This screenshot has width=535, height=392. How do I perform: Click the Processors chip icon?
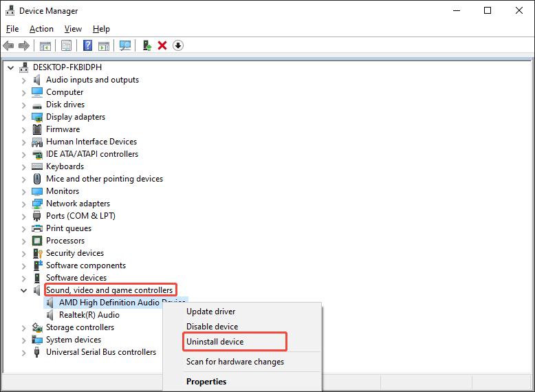click(37, 241)
